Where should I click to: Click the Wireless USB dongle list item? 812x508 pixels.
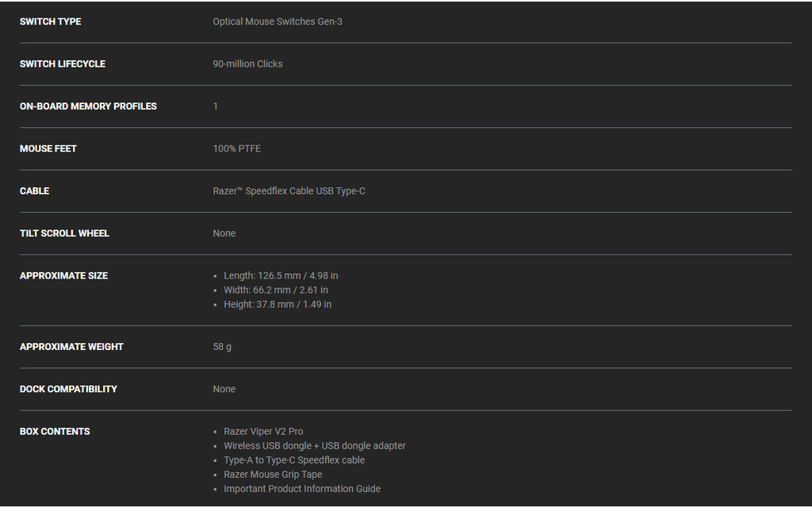[314, 446]
